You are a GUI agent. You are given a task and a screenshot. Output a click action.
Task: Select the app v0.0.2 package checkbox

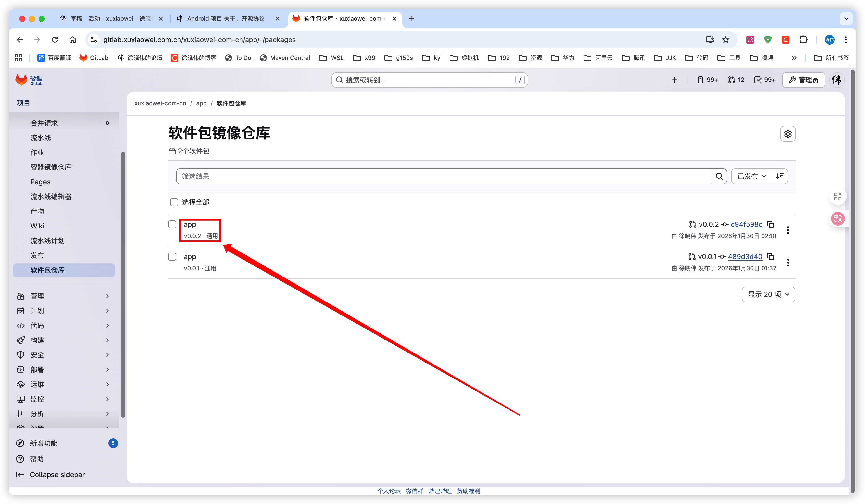(172, 224)
